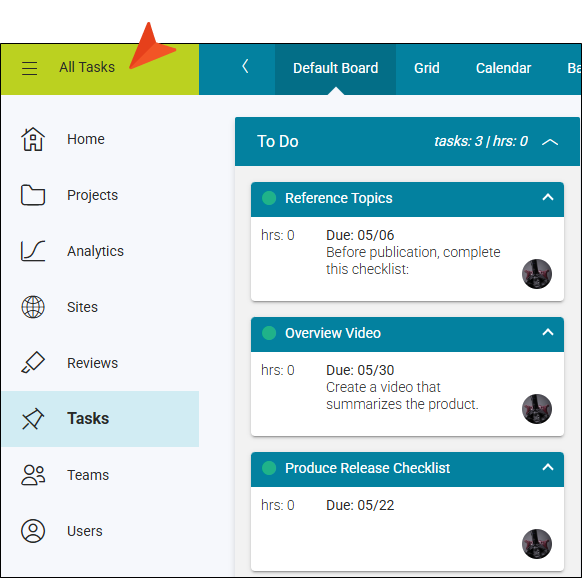
Task: Collapse the Reference Topics card
Action: pyautogui.click(x=548, y=197)
